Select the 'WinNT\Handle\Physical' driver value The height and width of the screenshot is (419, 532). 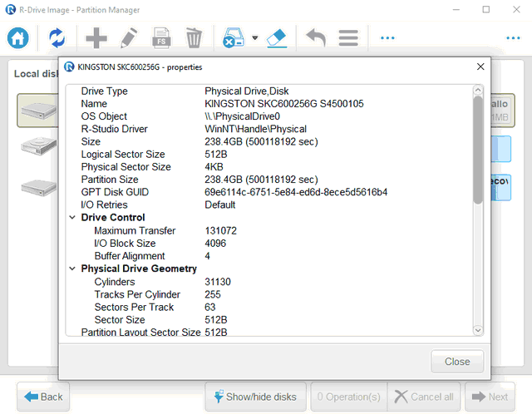pos(255,129)
